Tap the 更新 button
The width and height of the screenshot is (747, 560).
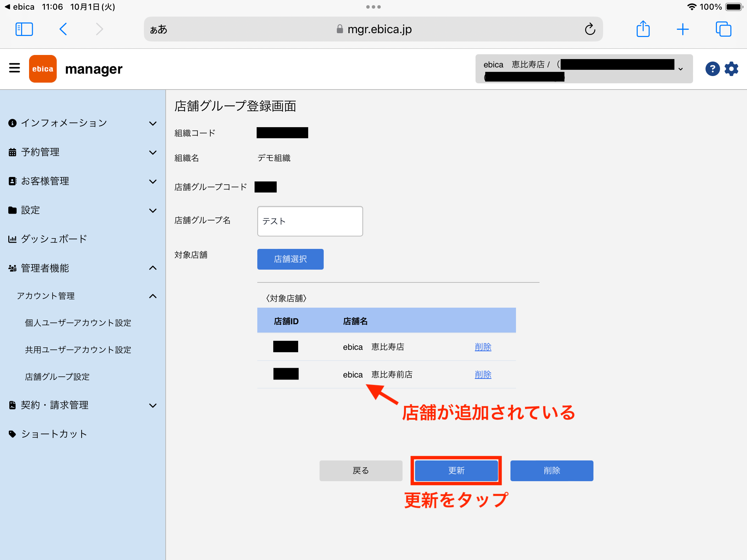[456, 471]
